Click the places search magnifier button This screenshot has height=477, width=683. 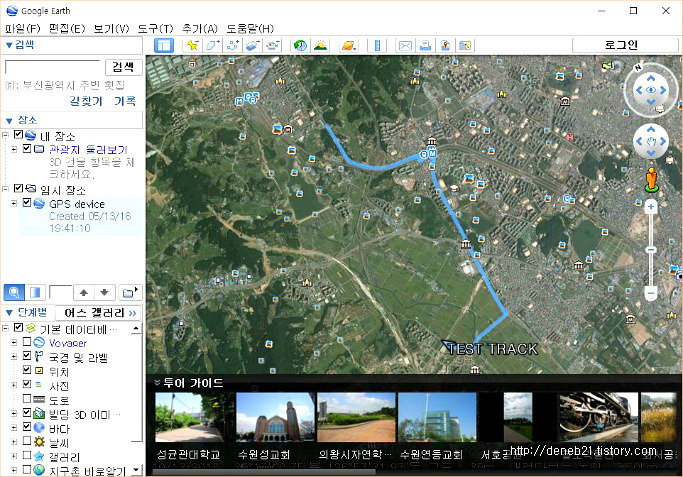click(14, 292)
